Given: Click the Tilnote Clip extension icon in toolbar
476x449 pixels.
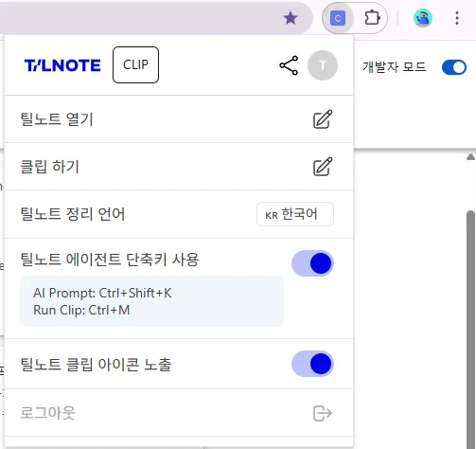Looking at the screenshot, I should [x=338, y=18].
